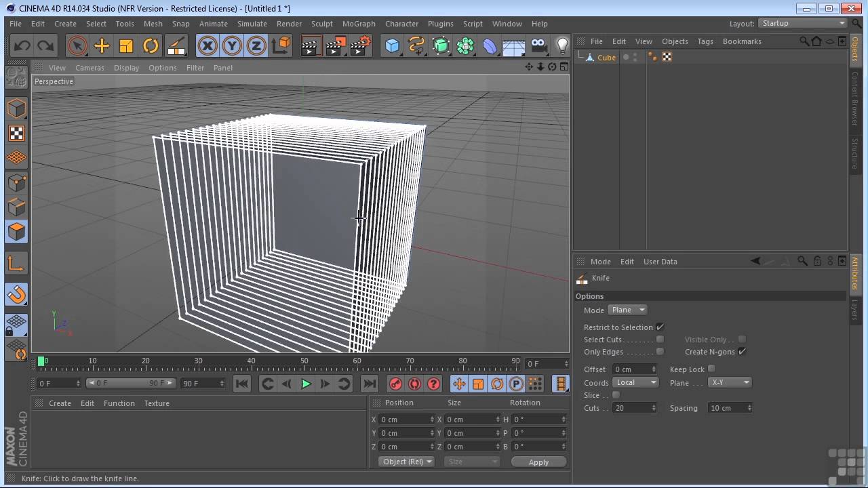
Task: Click the Offset value stepper arrows
Action: pos(654,369)
